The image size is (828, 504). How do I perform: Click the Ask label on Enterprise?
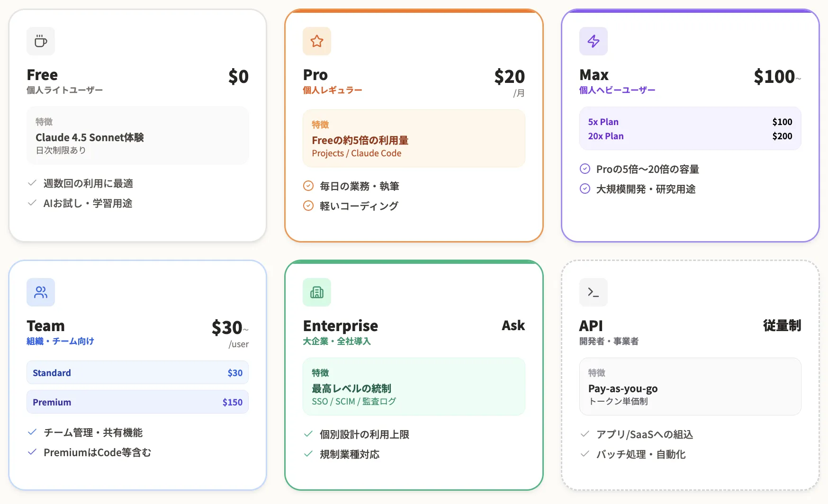pos(513,325)
